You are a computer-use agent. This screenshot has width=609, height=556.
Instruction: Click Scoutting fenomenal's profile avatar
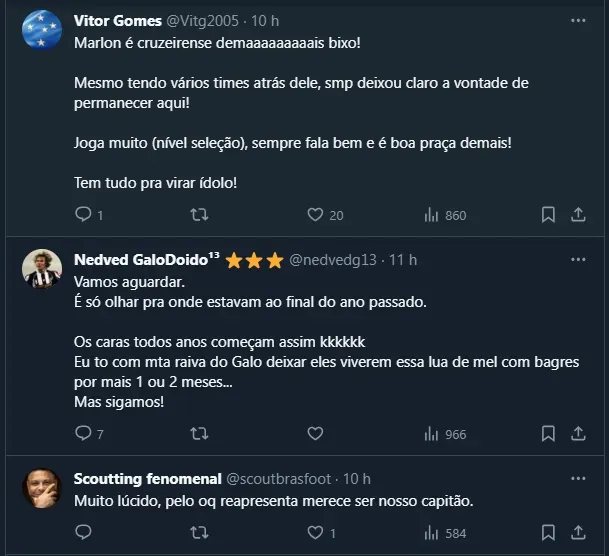(x=41, y=488)
